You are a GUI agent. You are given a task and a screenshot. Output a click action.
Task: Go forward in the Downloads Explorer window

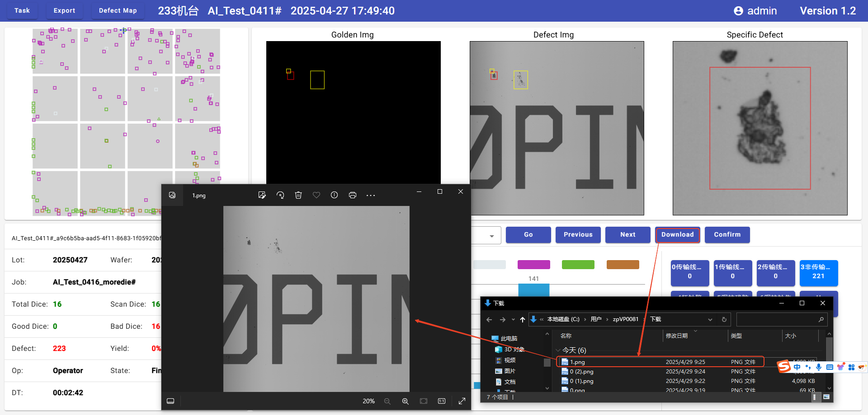pyautogui.click(x=503, y=319)
